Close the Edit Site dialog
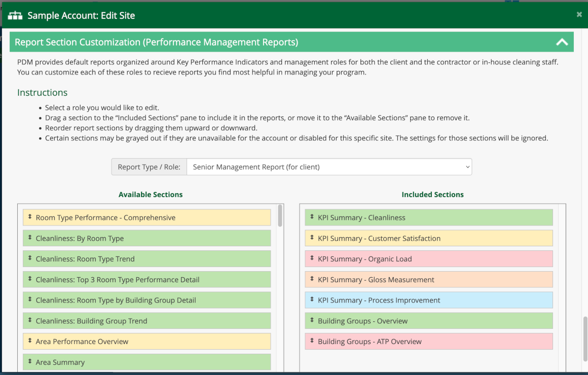This screenshot has height=375, width=588. (579, 15)
